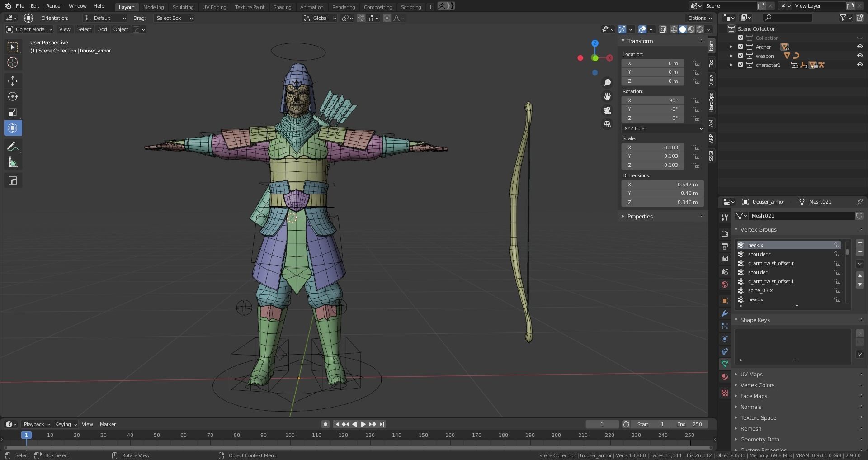Open Render properties camera tab
The image size is (868, 460).
point(725,234)
